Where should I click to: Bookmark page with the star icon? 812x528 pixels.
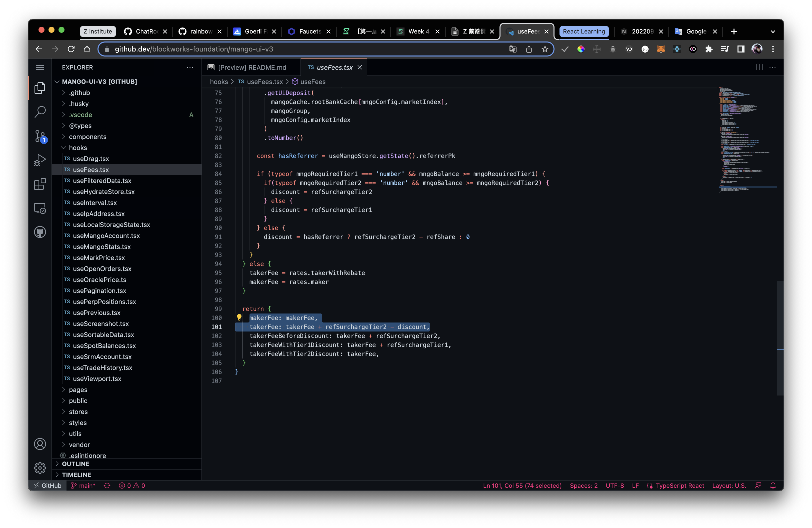[545, 49]
